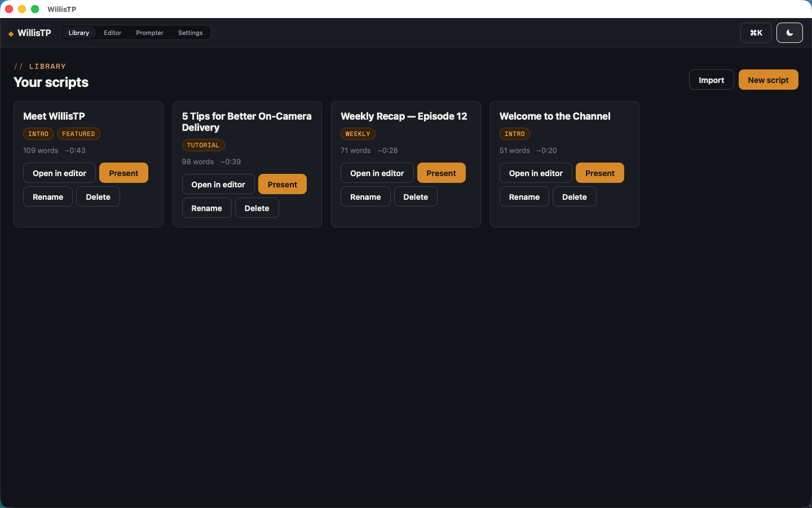Click the TUTORIAL tag

pyautogui.click(x=203, y=145)
